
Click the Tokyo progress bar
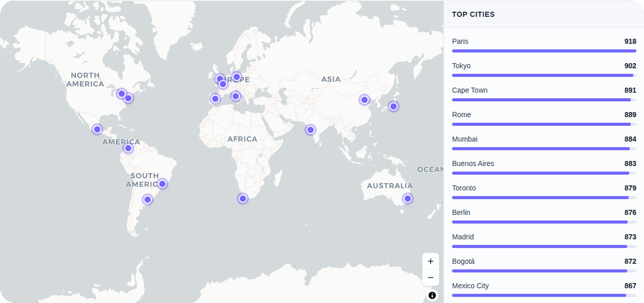(x=544, y=75)
